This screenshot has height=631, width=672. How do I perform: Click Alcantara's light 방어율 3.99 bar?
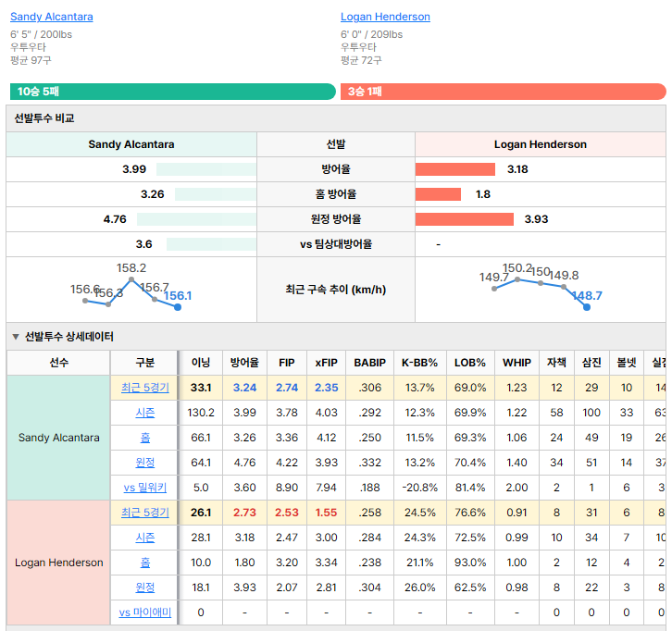coord(206,169)
